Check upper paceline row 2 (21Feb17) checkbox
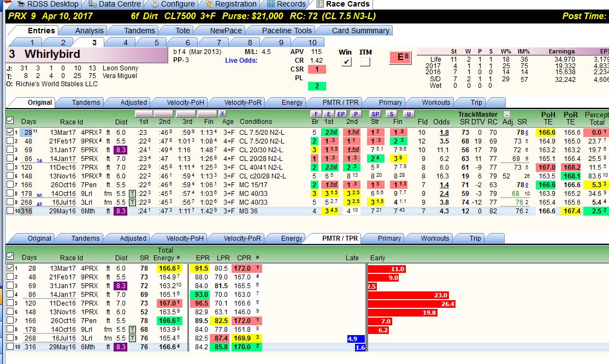The height and width of the screenshot is (364, 609). click(10, 141)
